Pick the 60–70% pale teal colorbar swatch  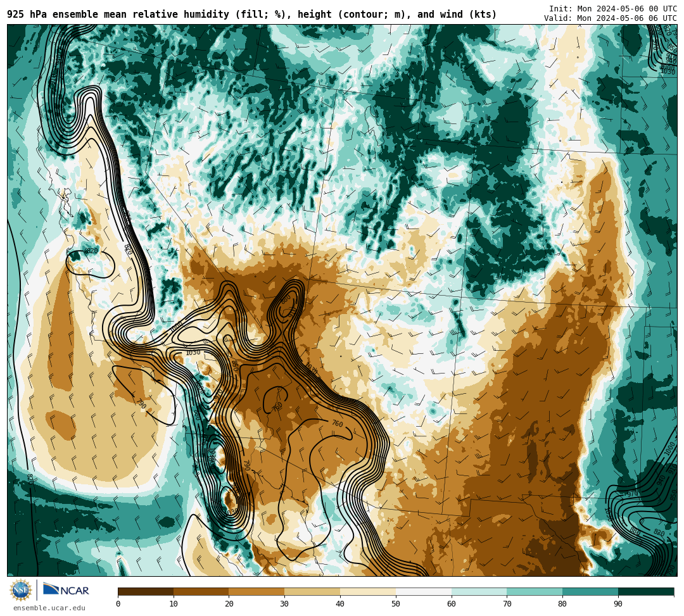click(x=479, y=591)
